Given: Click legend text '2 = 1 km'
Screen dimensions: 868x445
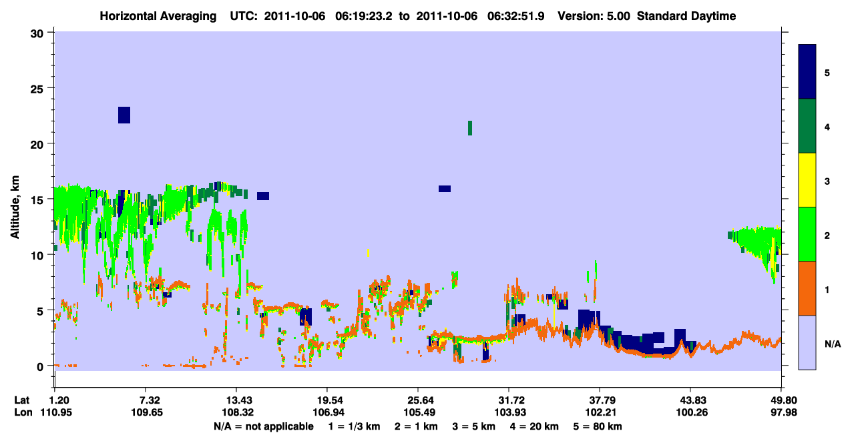Looking at the screenshot, I should tap(416, 426).
